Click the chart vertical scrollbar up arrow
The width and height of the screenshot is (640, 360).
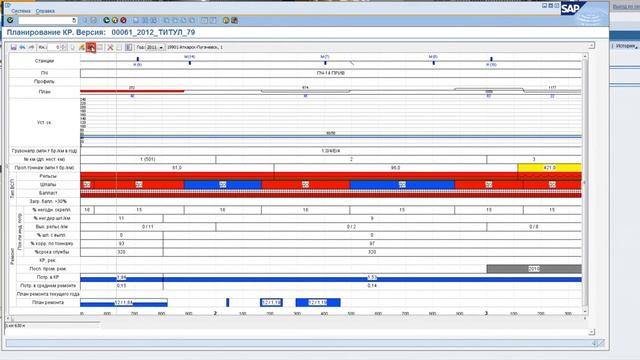click(x=585, y=56)
